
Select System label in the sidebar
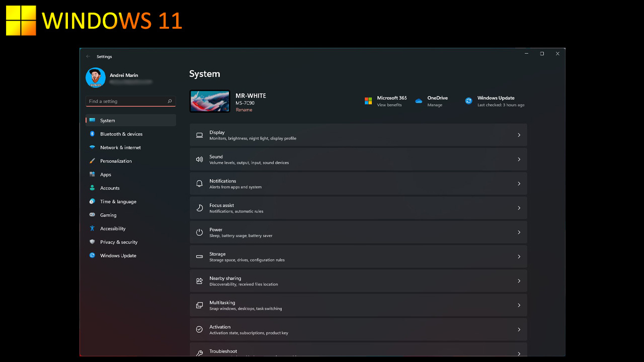[x=108, y=121]
